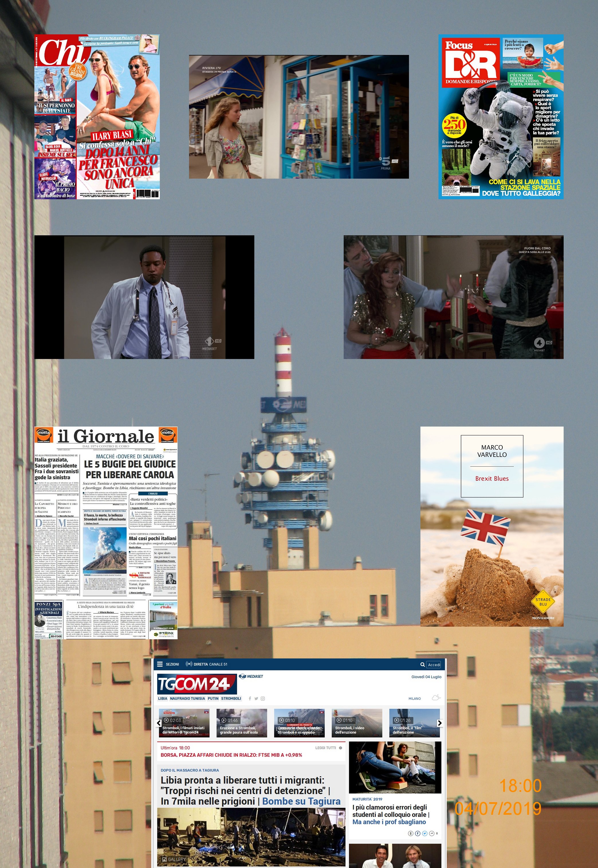Share Maturità article on Facebook
Viewport: 598px width, 868px height.
(x=417, y=833)
